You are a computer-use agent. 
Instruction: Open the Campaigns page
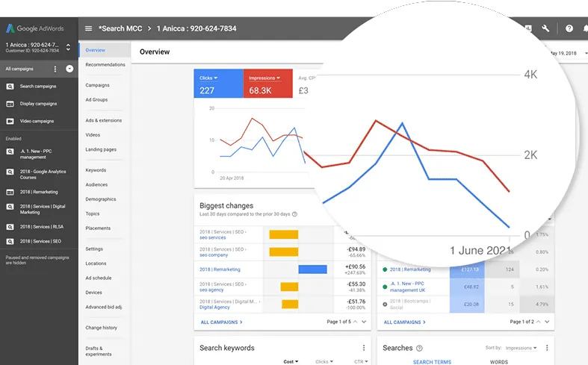point(97,85)
